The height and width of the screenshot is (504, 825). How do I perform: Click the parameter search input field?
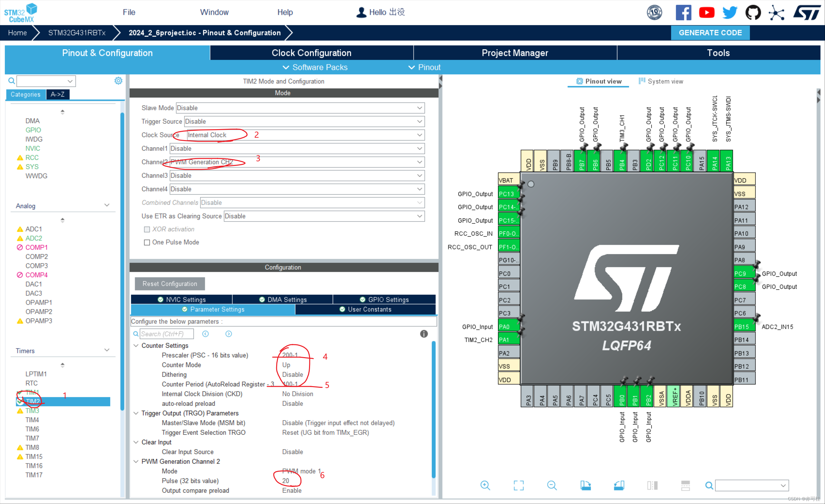[x=166, y=334]
